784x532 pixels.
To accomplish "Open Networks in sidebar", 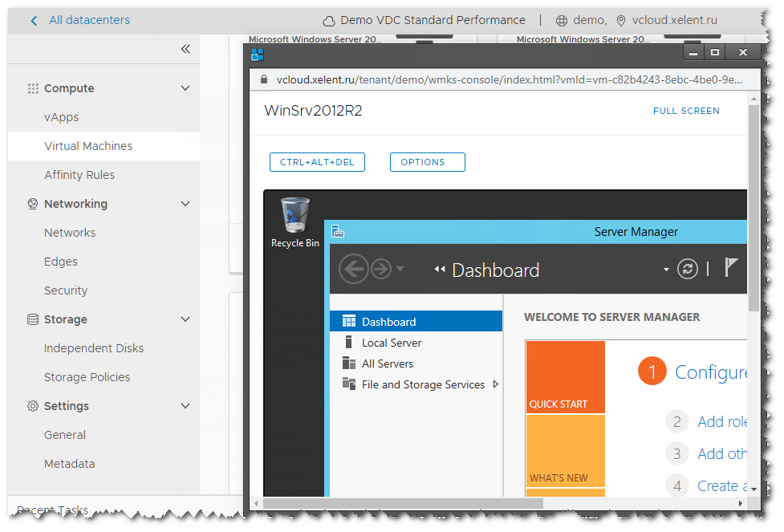I will tap(70, 233).
